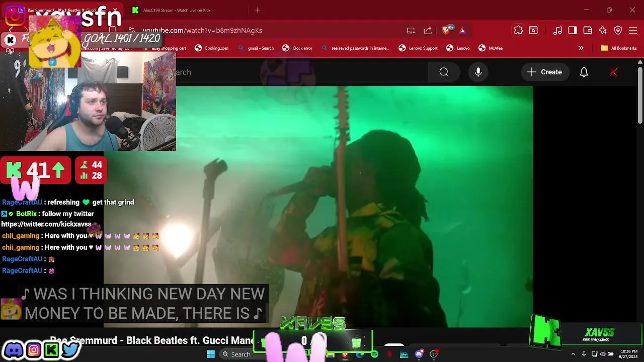Open the volume tray icon

click(603, 354)
